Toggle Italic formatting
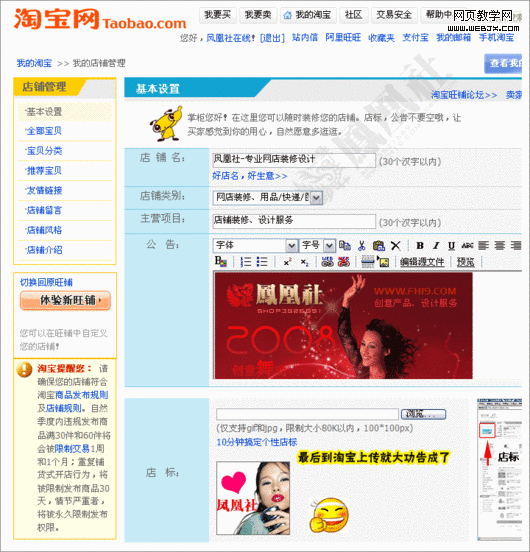The width and height of the screenshot is (530, 552). pos(436,245)
